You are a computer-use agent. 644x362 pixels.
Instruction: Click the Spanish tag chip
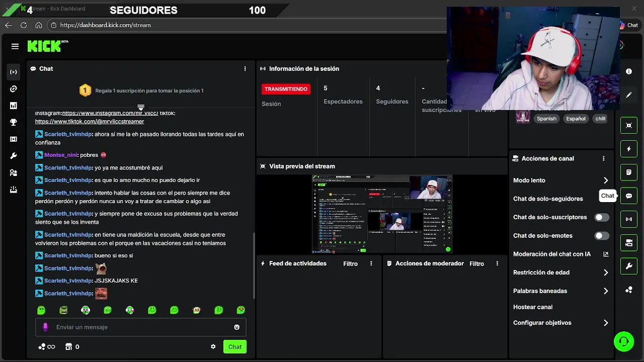546,119
